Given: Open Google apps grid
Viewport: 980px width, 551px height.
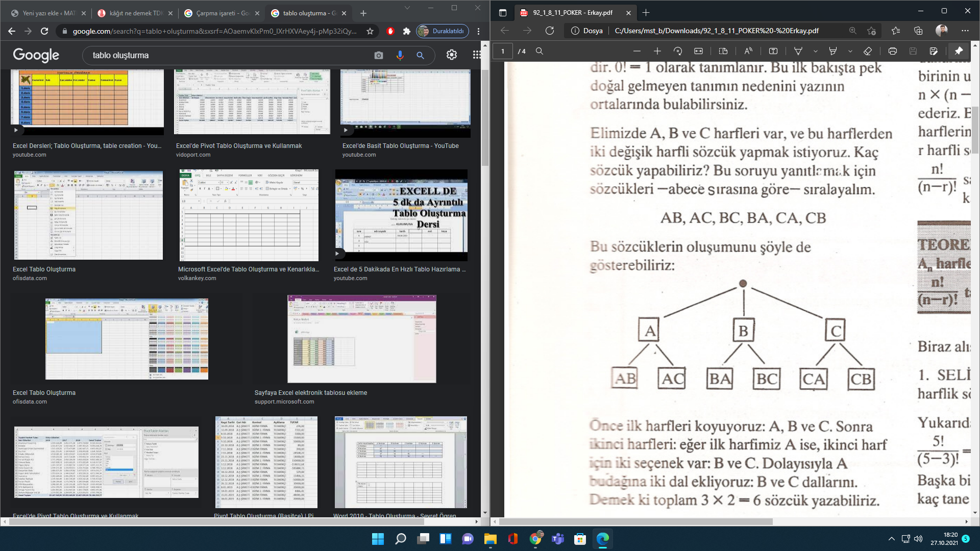Looking at the screenshot, I should coord(476,55).
